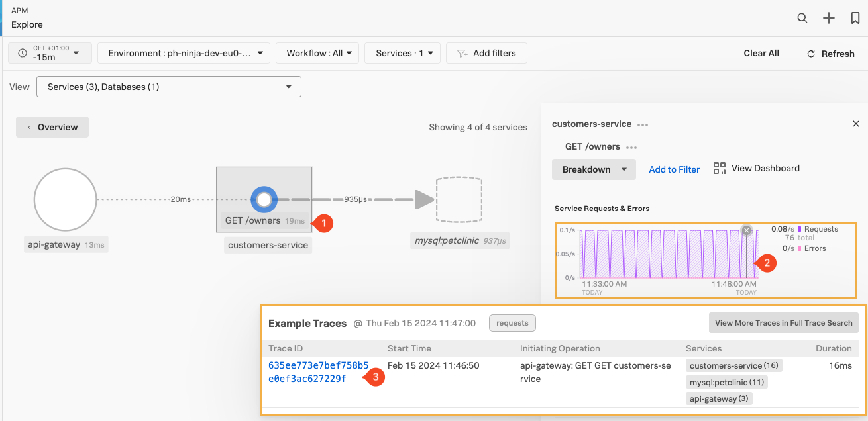Open the customers-service ellipsis menu
Viewport: 868px width, 421px height.
click(x=642, y=124)
